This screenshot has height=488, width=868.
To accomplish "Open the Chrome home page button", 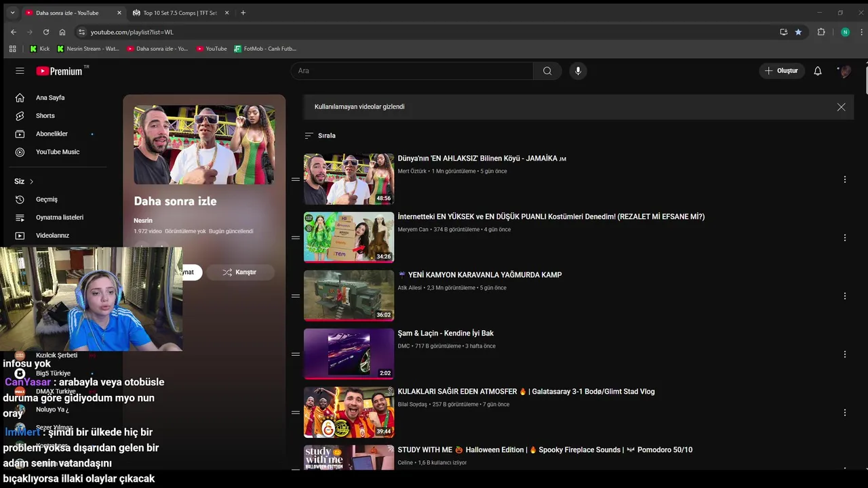I will point(62,32).
